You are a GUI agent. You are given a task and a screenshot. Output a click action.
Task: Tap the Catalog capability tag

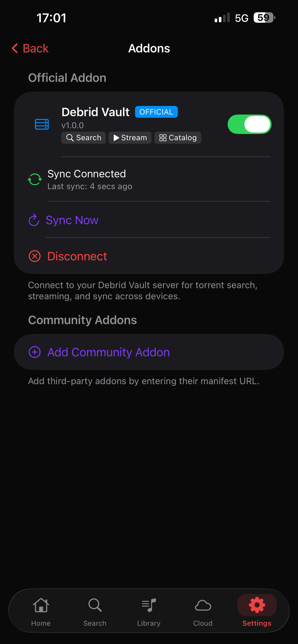coord(178,138)
